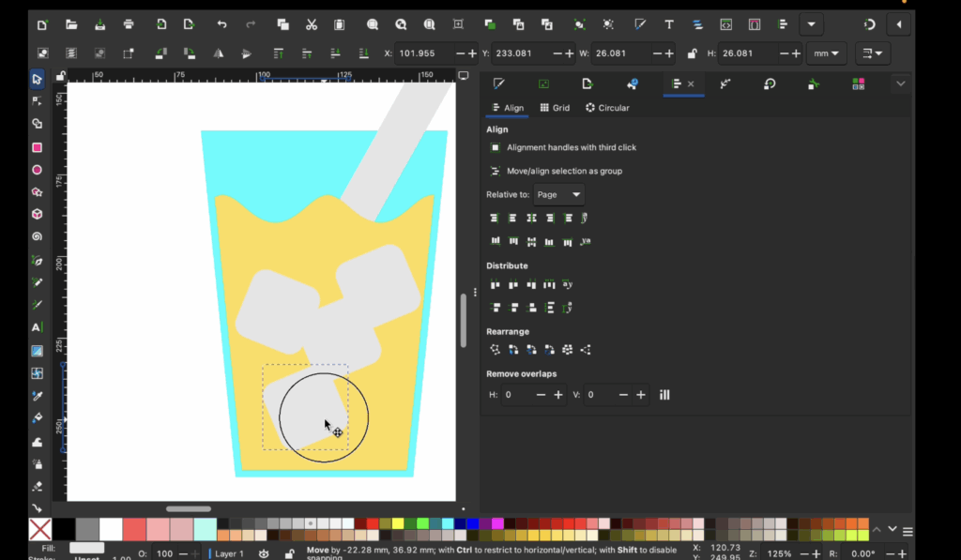Select the Spiral tool
The height and width of the screenshot is (560, 961).
pyautogui.click(x=37, y=236)
